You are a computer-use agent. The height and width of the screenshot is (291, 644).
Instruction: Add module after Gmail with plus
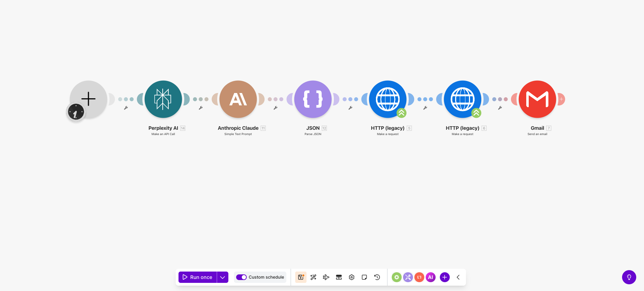pos(561,99)
